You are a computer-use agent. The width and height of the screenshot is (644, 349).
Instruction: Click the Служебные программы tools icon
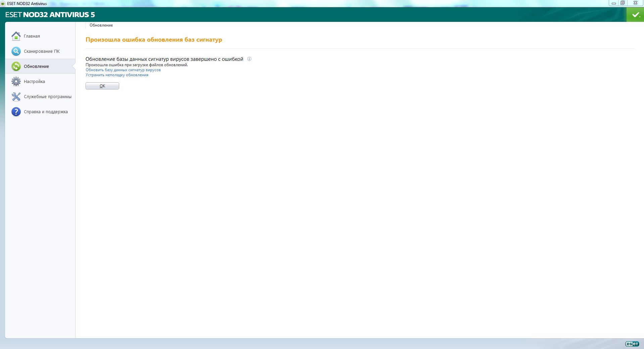pyautogui.click(x=16, y=96)
